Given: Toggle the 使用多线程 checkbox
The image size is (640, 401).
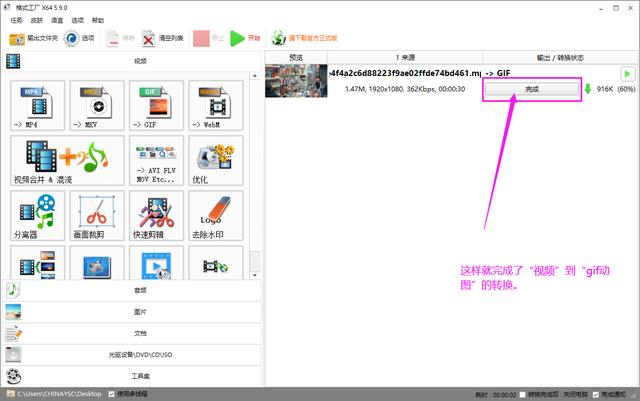Looking at the screenshot, I should 111,394.
